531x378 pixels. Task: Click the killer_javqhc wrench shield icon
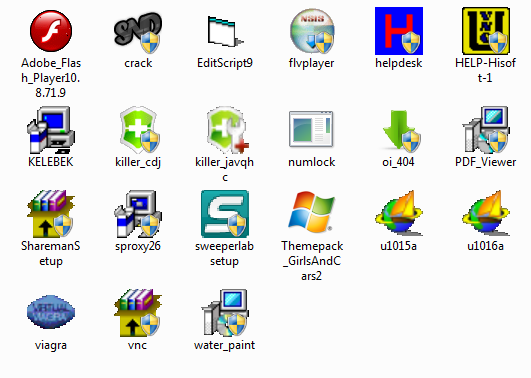[227, 130]
